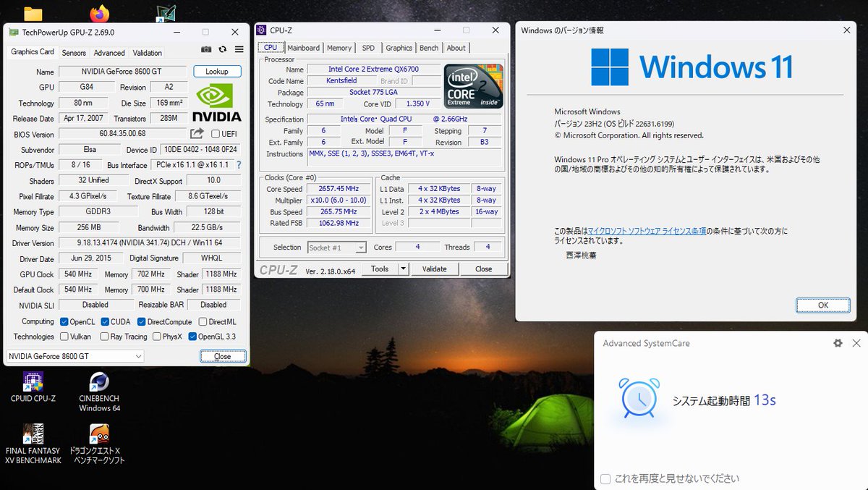Switch to the About tab in CPU-Z
Screen dimensions: 868x490
click(x=456, y=48)
